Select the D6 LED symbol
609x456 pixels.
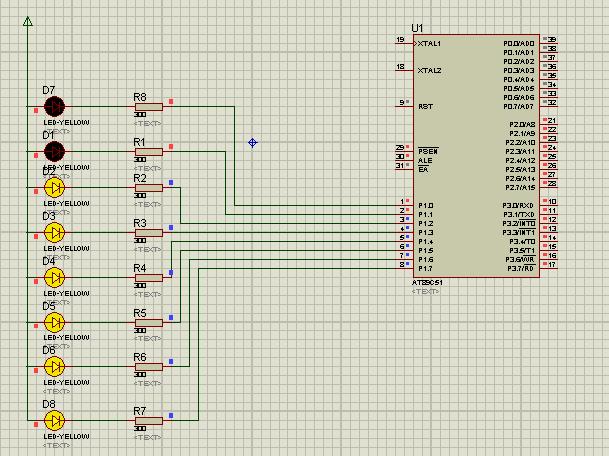54,367
